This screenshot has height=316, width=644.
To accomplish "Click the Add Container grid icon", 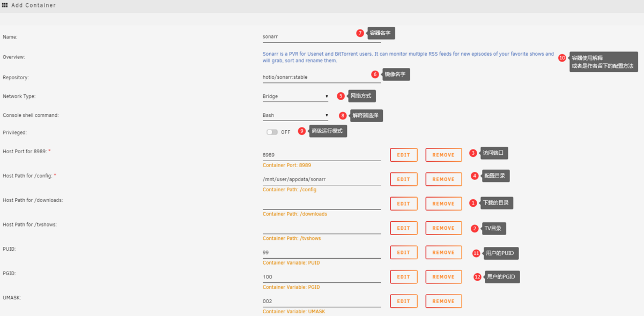I will [5, 5].
